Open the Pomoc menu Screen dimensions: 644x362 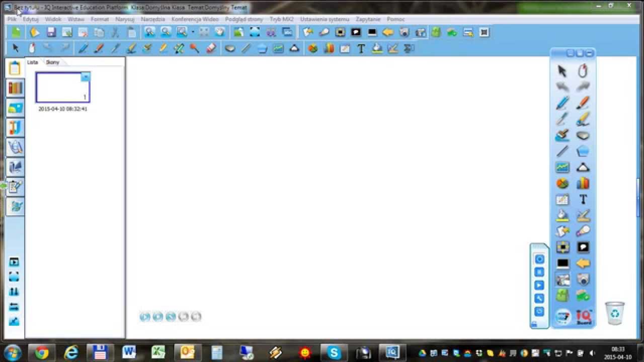point(395,19)
